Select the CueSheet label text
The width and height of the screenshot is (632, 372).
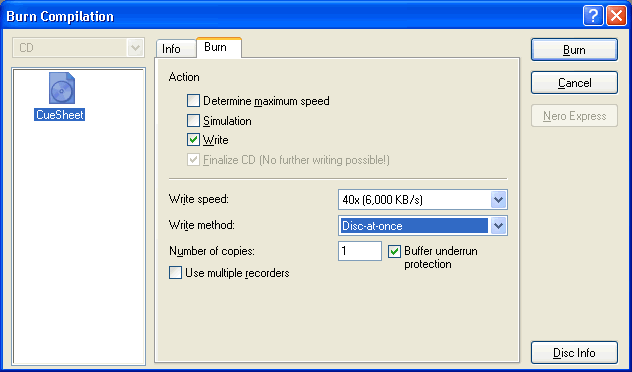coord(60,115)
